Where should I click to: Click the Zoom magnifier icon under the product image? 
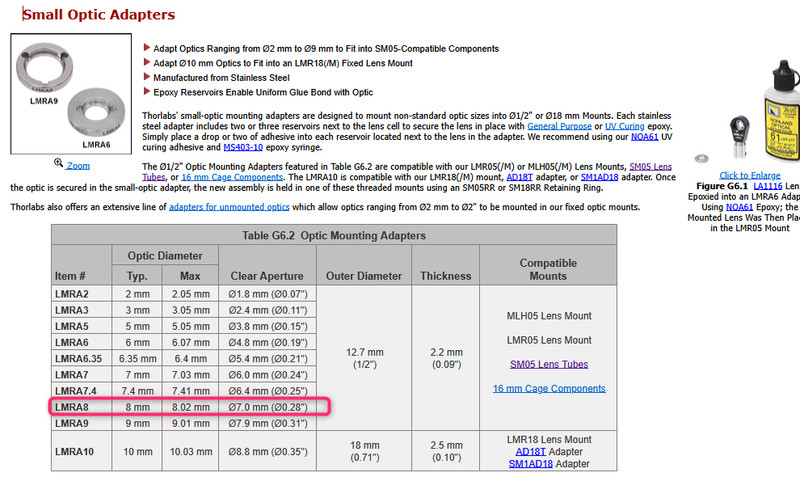pyautogui.click(x=58, y=163)
